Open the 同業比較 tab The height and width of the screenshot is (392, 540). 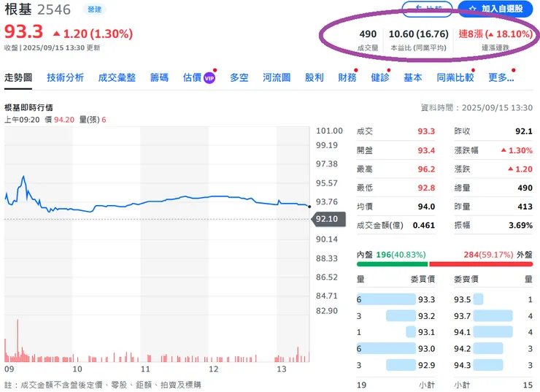455,77
